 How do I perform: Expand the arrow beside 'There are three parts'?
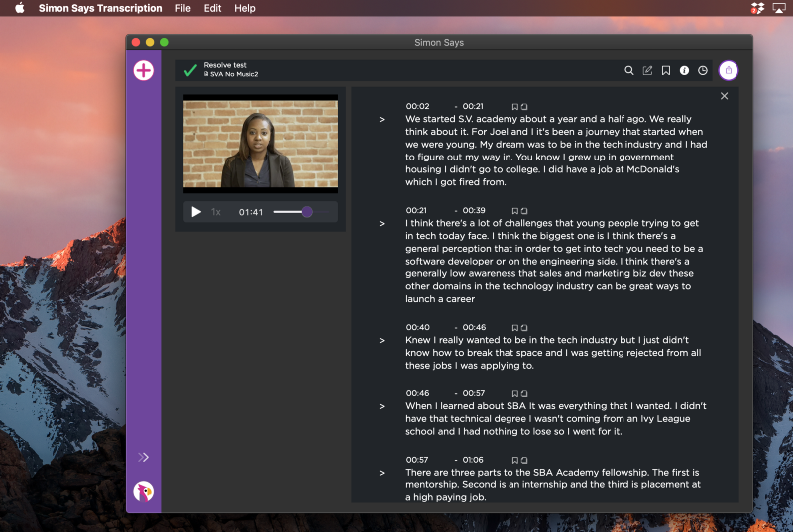(x=382, y=473)
